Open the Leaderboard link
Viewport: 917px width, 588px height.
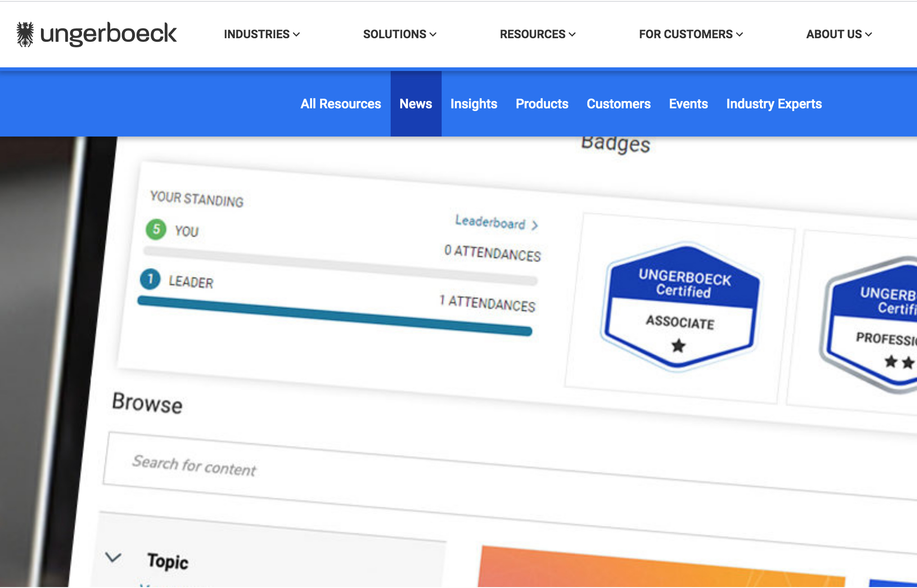coord(496,223)
